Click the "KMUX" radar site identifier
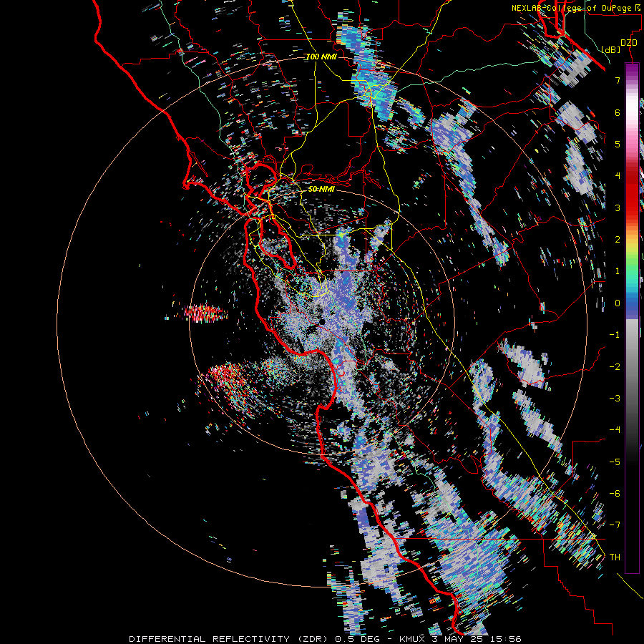644x644 pixels. pos(412,639)
